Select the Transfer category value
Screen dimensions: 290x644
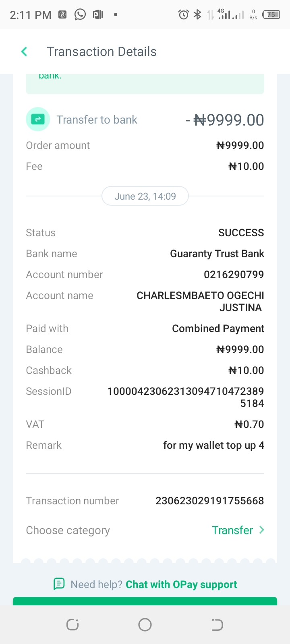(232, 530)
